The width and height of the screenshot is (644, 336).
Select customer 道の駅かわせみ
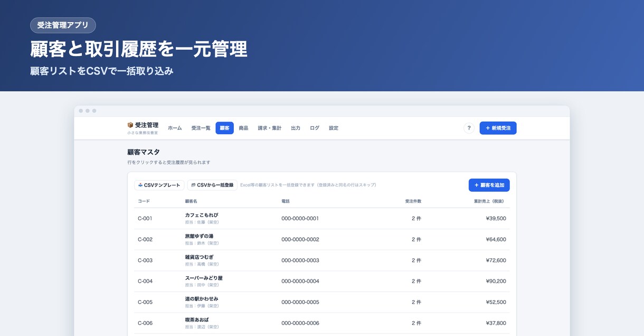click(202, 299)
